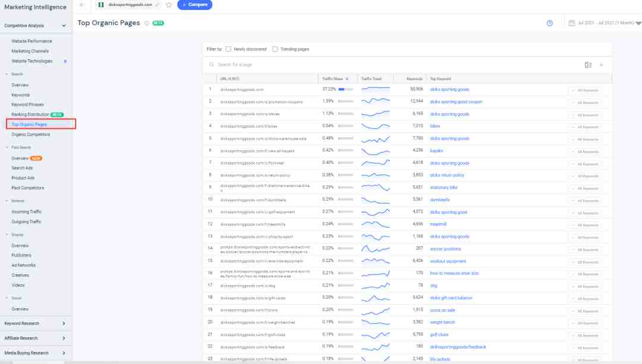Enable the Trending pages filter checkbox

coord(275,49)
